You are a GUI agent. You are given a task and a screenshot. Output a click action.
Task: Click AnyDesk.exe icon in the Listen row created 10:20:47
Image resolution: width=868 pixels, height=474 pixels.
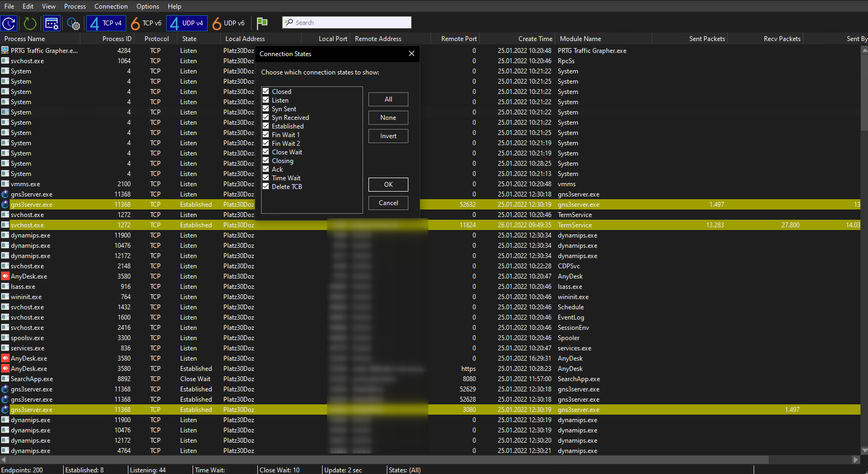pos(5,276)
